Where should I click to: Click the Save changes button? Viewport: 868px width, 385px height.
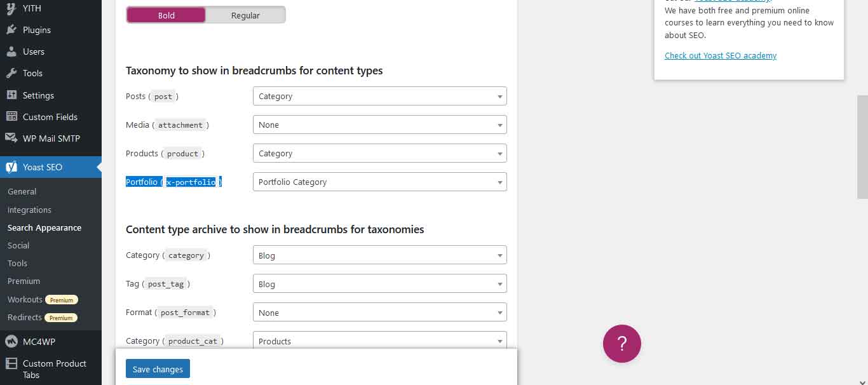click(x=158, y=369)
